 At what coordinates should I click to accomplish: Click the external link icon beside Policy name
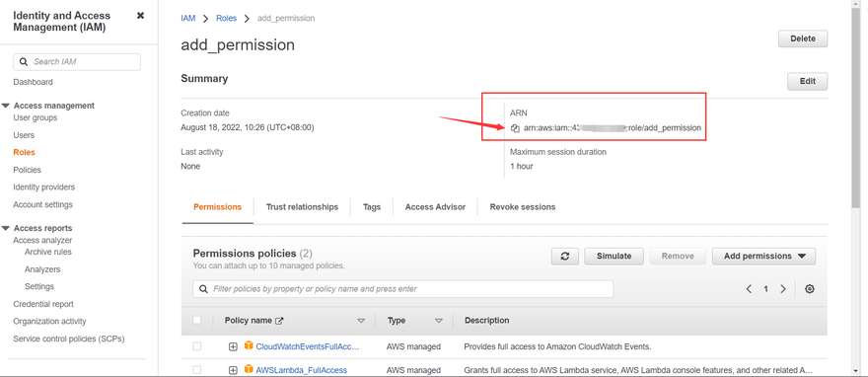click(279, 321)
